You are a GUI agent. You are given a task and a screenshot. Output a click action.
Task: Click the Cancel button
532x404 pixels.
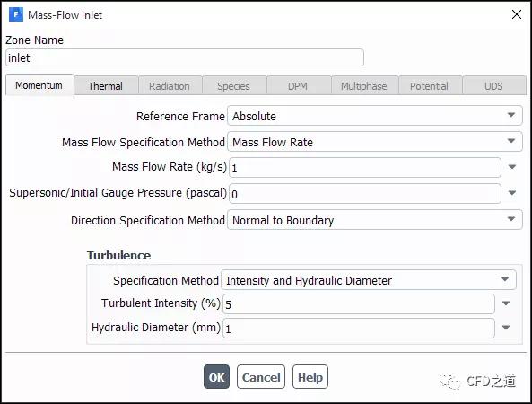[261, 377]
